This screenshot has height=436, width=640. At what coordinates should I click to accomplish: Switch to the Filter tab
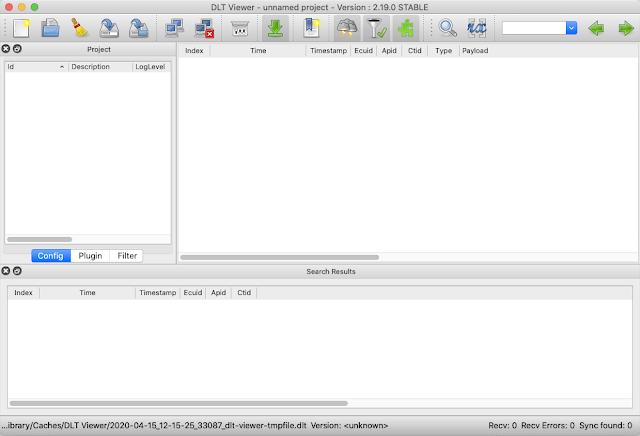127,256
